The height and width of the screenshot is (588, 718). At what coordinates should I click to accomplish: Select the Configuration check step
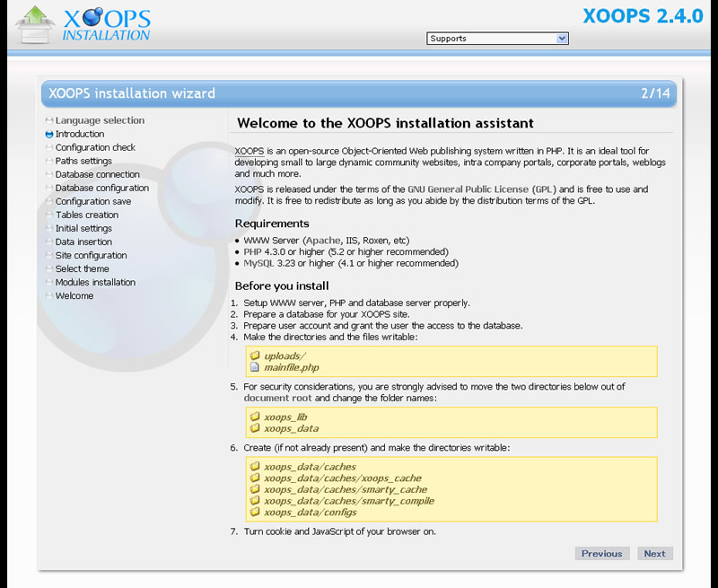point(95,147)
